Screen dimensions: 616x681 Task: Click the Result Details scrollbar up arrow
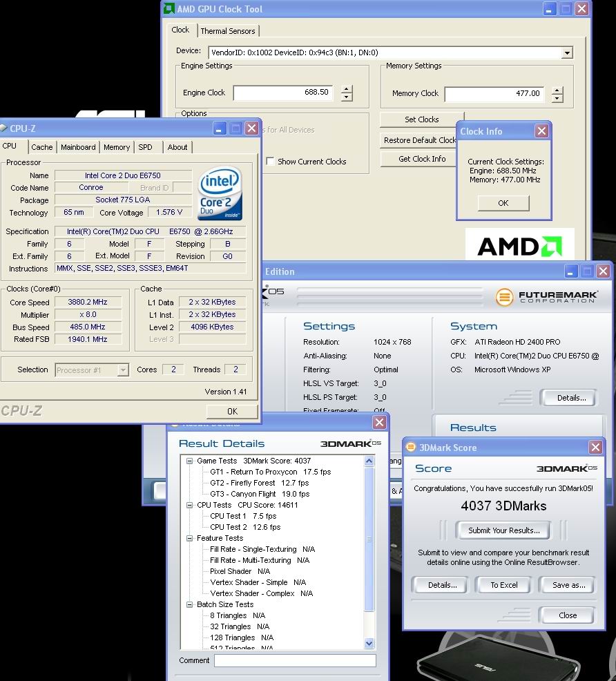(x=369, y=461)
